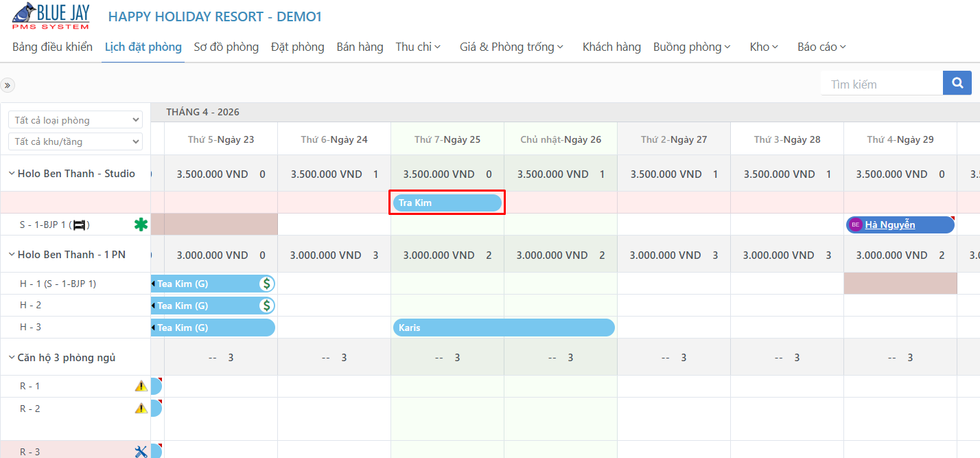
Task: Click the Thứ 7-Ngày 25 date header
Action: 447,139
